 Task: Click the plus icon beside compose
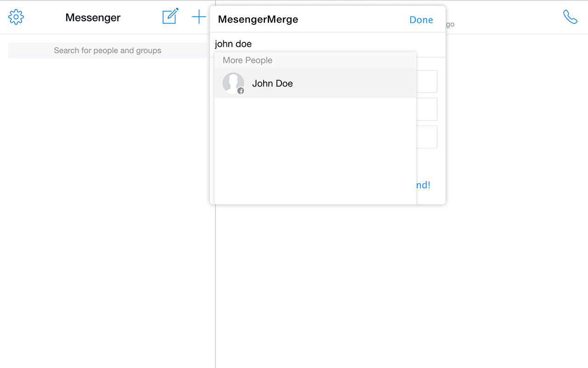(x=199, y=17)
